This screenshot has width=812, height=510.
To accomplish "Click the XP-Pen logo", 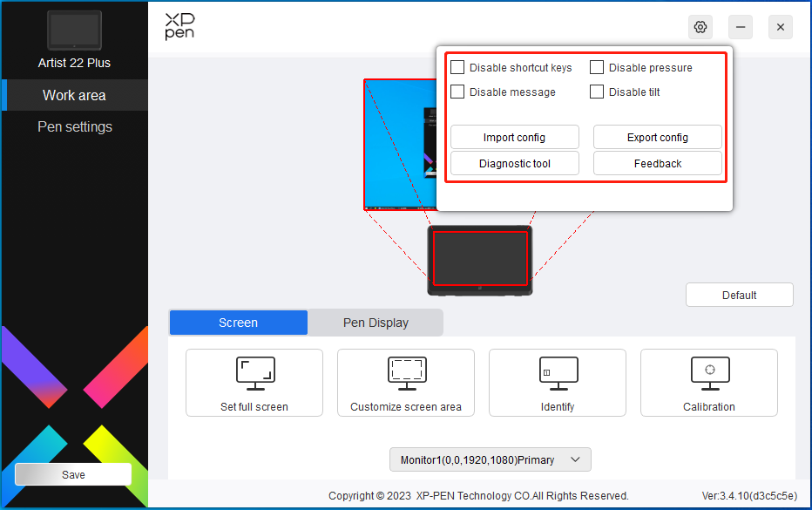I will click(179, 27).
